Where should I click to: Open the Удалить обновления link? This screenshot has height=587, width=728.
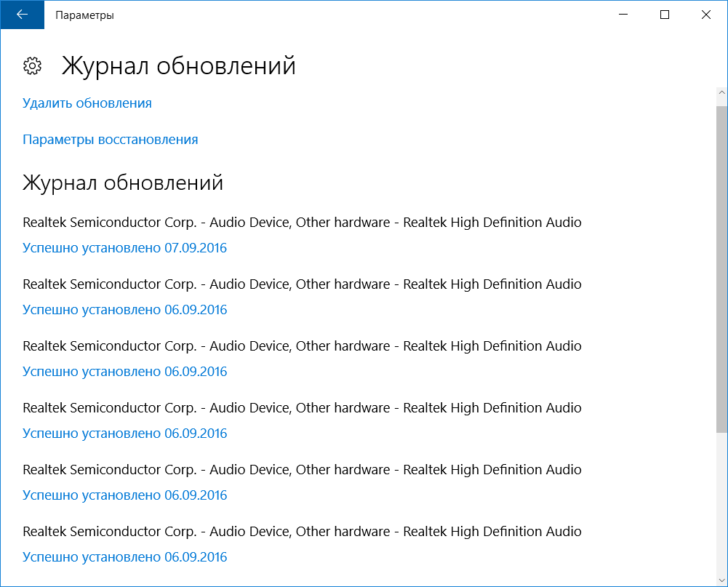point(87,103)
